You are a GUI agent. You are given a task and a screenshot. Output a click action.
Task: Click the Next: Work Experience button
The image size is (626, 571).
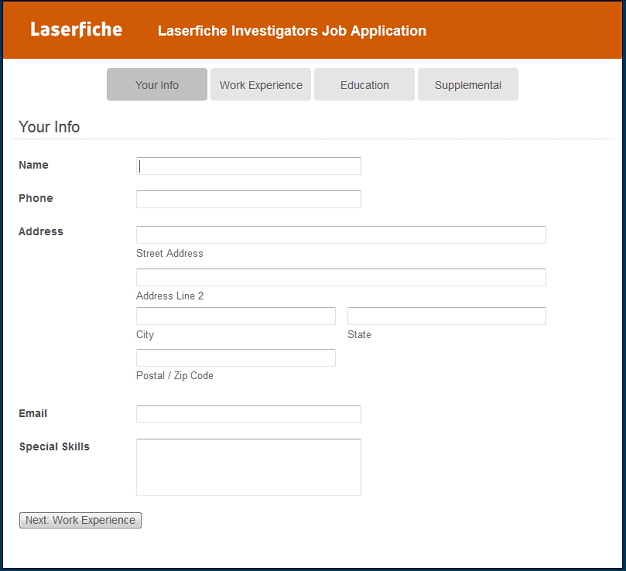[x=80, y=520]
